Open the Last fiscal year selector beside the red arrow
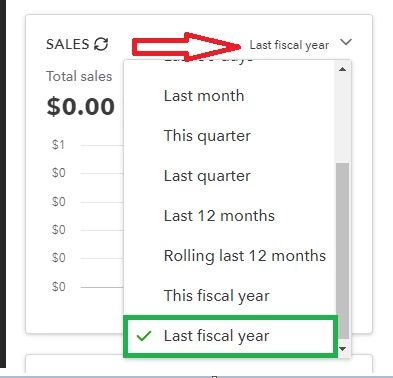Image resolution: width=393 pixels, height=378 pixels. (x=289, y=45)
